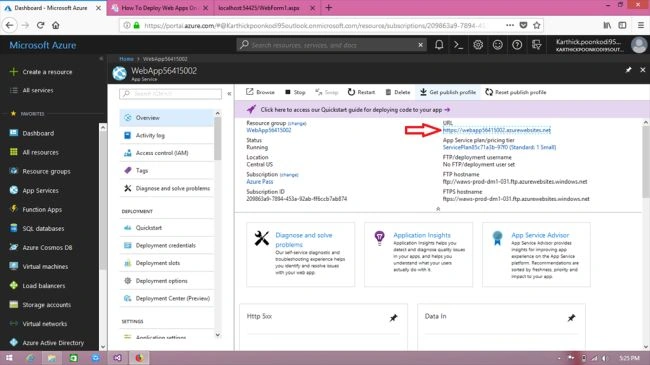This screenshot has width=650, height=365.
Task: Open Access control (IAM)
Action: click(167, 153)
